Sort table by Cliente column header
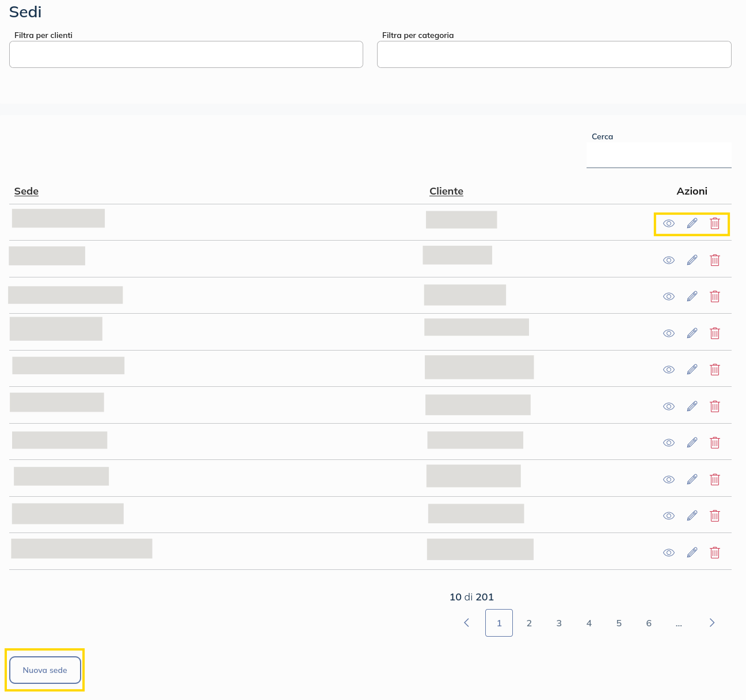 (x=446, y=191)
